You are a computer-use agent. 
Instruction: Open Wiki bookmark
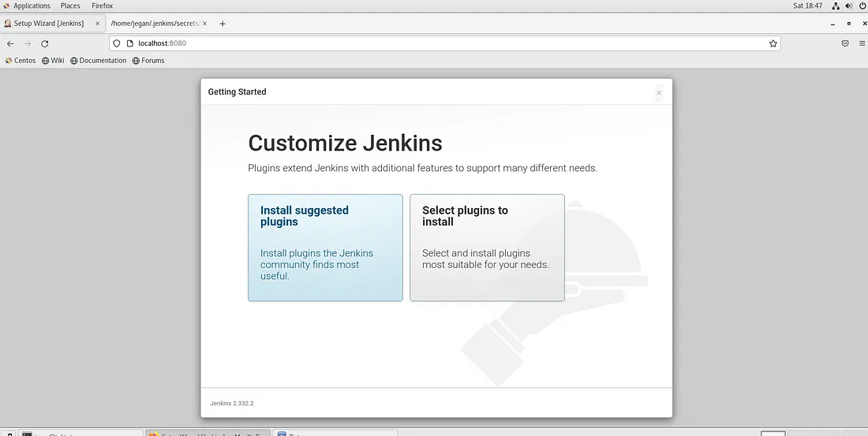53,60
